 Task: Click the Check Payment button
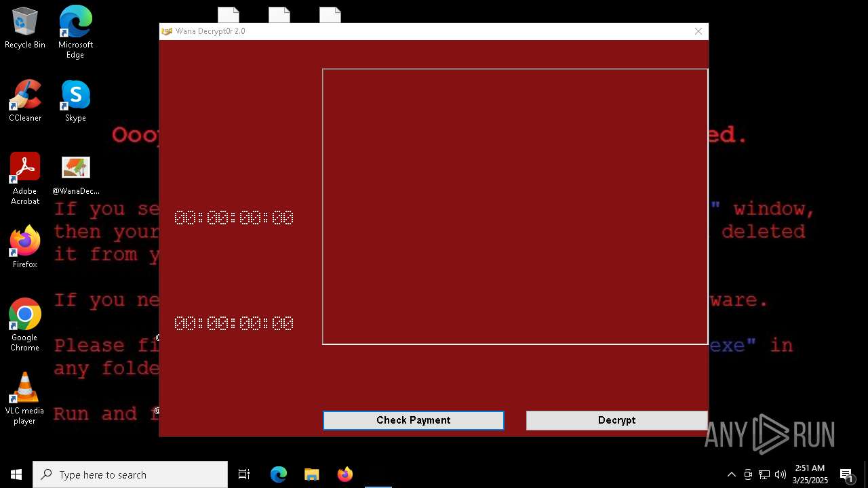(413, 420)
